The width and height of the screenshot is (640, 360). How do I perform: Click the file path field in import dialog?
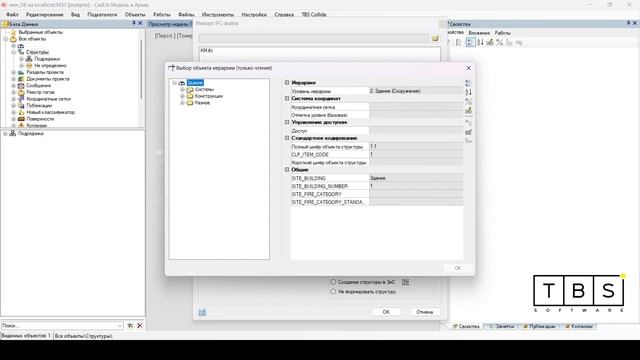(313, 38)
